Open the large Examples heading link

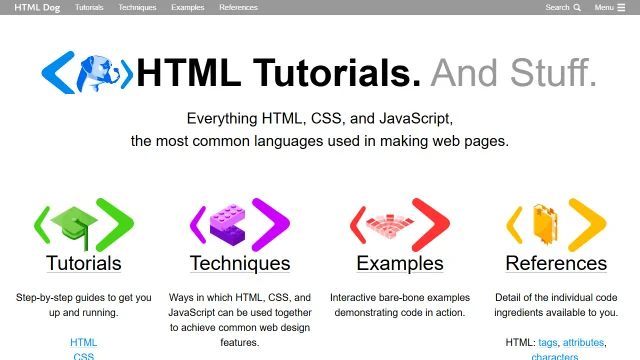tap(400, 263)
